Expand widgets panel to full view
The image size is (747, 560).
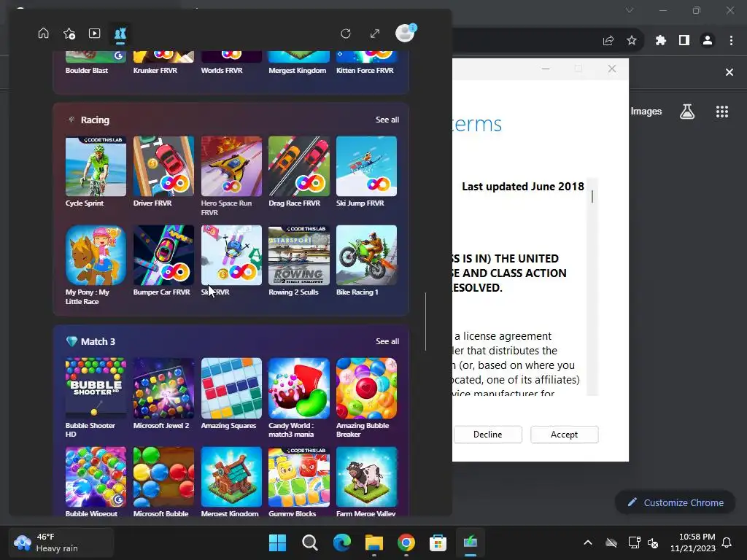pyautogui.click(x=375, y=34)
